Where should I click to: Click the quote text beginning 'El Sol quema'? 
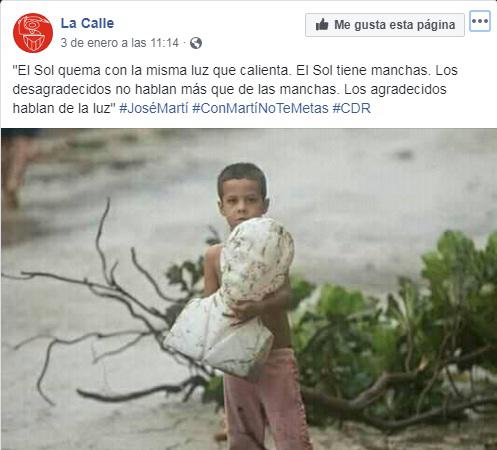pos(235,89)
